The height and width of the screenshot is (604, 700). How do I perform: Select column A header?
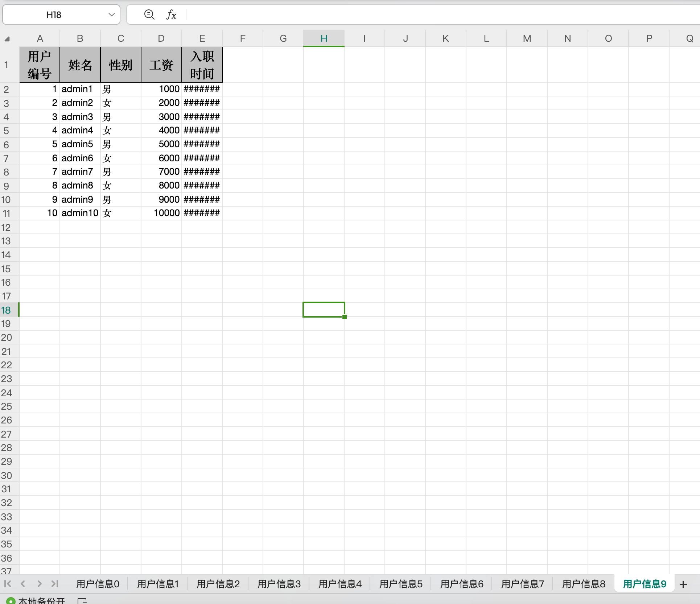click(40, 38)
